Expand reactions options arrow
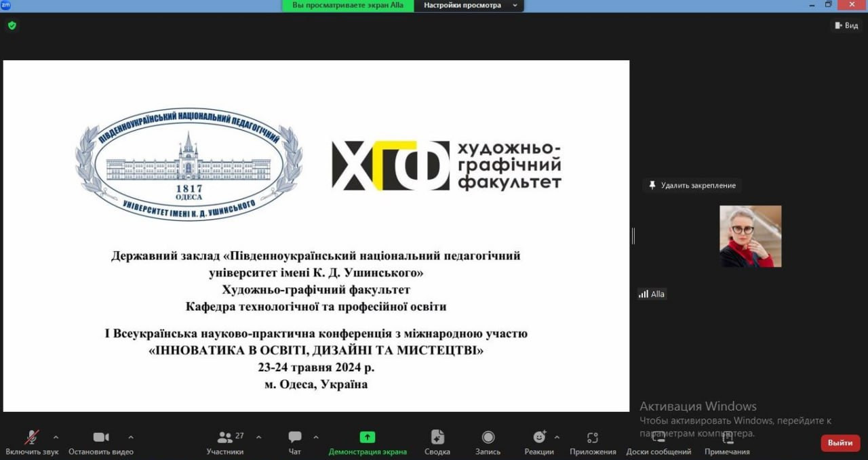This screenshot has width=868, height=460. pyautogui.click(x=557, y=438)
